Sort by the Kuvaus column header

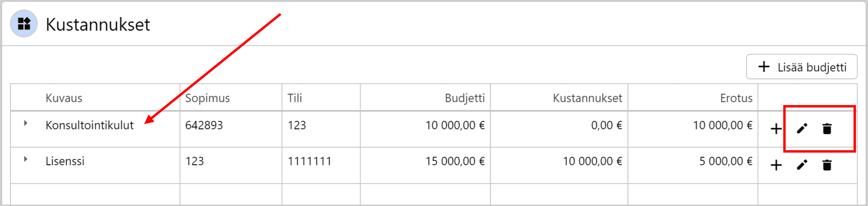[64, 98]
